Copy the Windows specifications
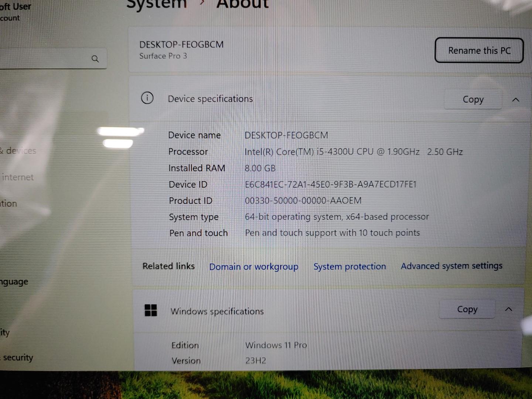 click(x=467, y=309)
